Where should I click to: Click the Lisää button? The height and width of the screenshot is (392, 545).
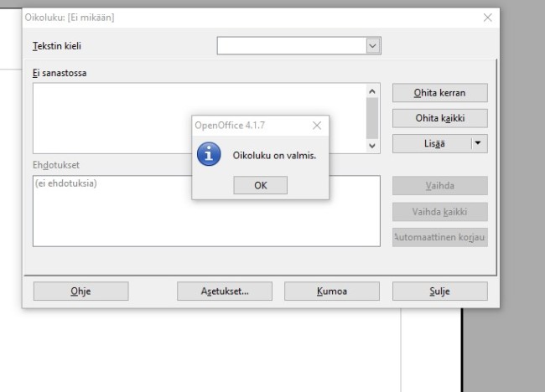tap(429, 145)
